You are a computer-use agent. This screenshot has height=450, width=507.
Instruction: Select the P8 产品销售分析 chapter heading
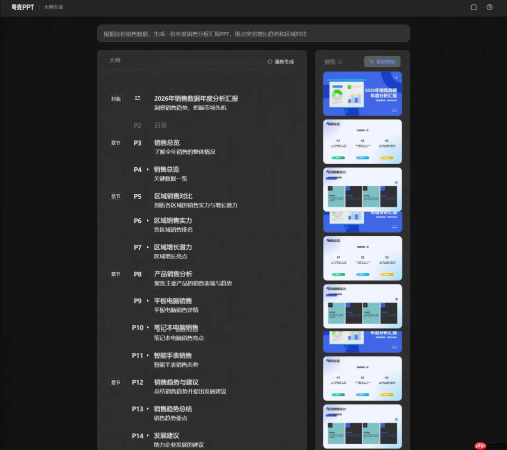click(x=173, y=274)
